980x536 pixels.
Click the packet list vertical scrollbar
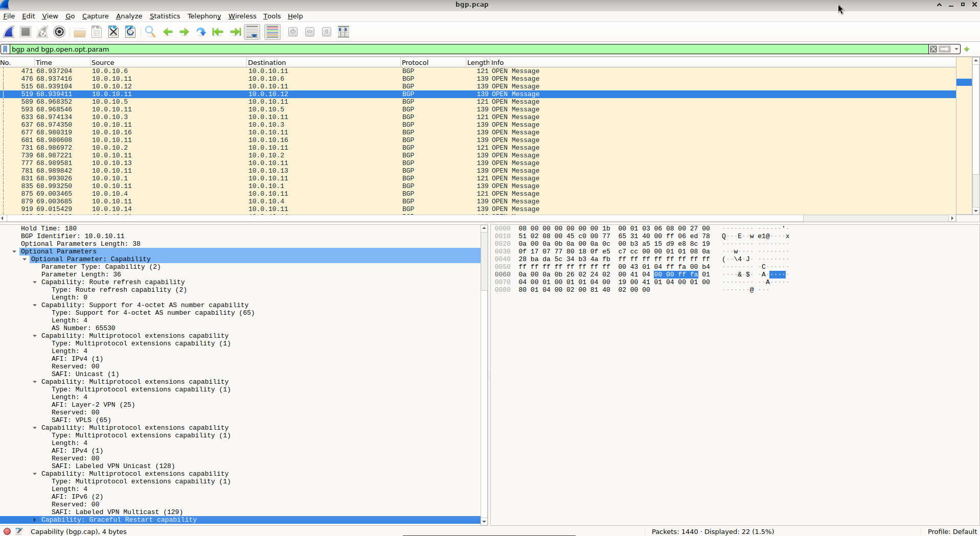[x=975, y=135]
